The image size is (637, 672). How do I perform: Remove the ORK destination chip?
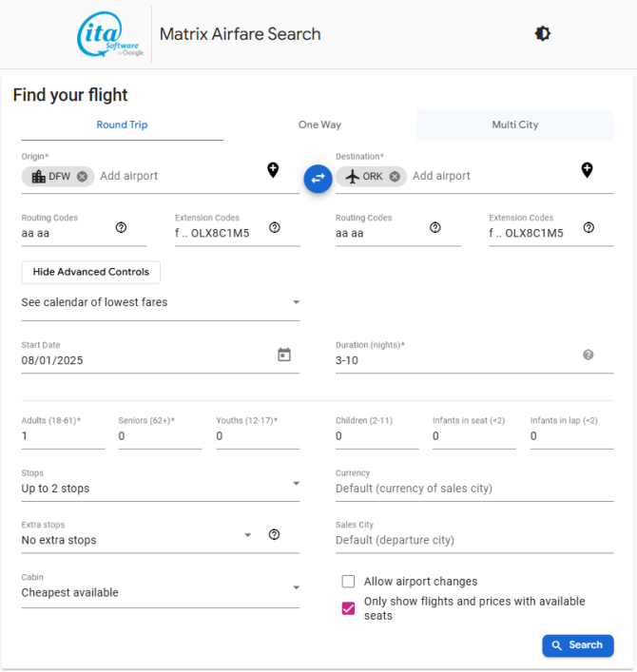click(x=395, y=176)
